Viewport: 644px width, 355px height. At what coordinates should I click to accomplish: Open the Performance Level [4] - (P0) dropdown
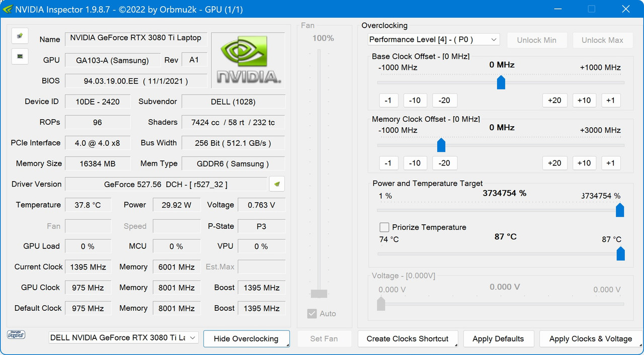(433, 40)
